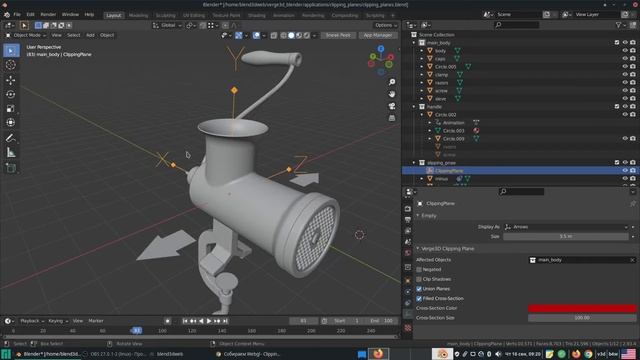
Task: Open the Render properties tab icon
Action: (x=408, y=209)
